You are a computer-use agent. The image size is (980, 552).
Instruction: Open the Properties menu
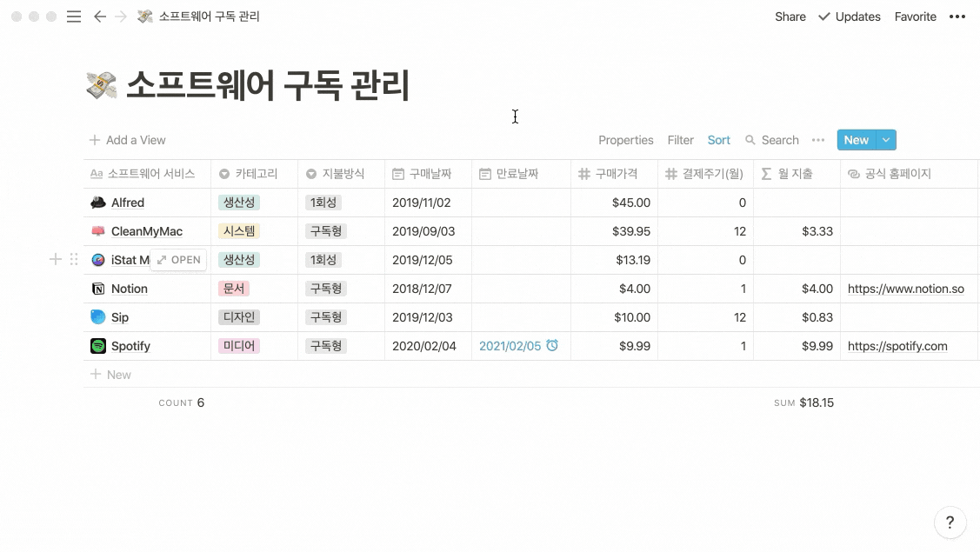pos(625,140)
